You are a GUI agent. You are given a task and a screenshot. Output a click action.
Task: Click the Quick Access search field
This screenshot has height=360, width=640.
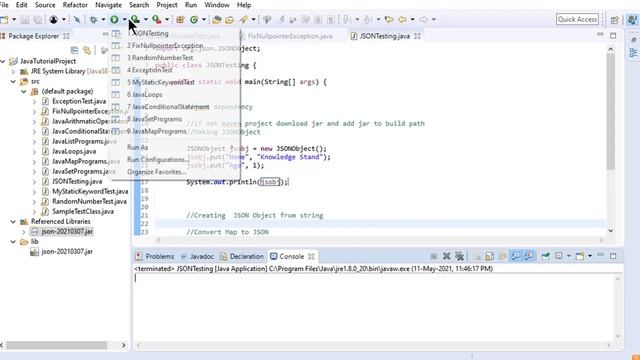[577, 19]
